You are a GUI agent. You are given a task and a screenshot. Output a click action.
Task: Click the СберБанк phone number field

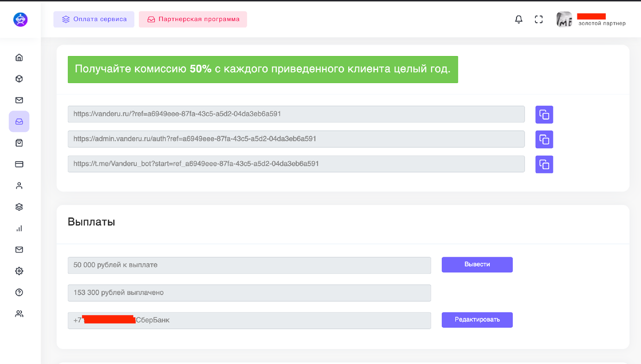point(249,320)
